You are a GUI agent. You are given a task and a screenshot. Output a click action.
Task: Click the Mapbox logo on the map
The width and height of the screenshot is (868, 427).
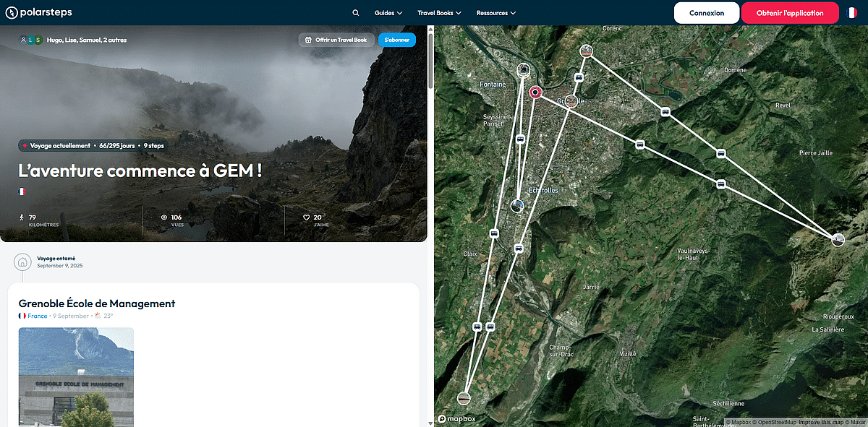point(456,419)
